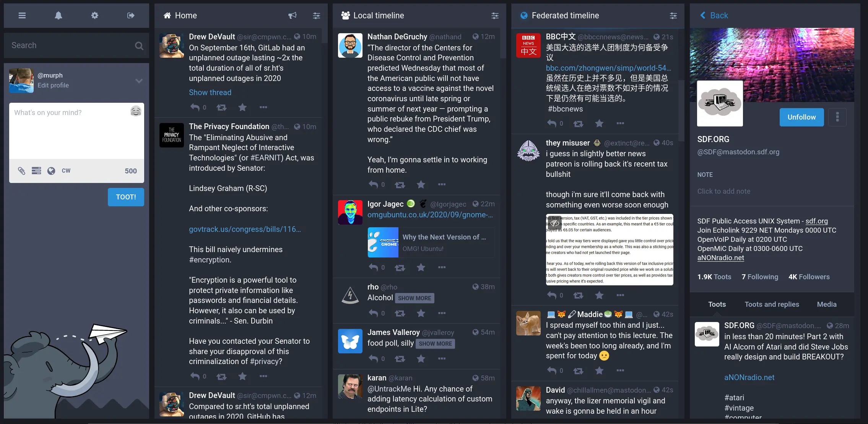Click the SHOW MORE button on rho Alcohol post

click(x=414, y=298)
